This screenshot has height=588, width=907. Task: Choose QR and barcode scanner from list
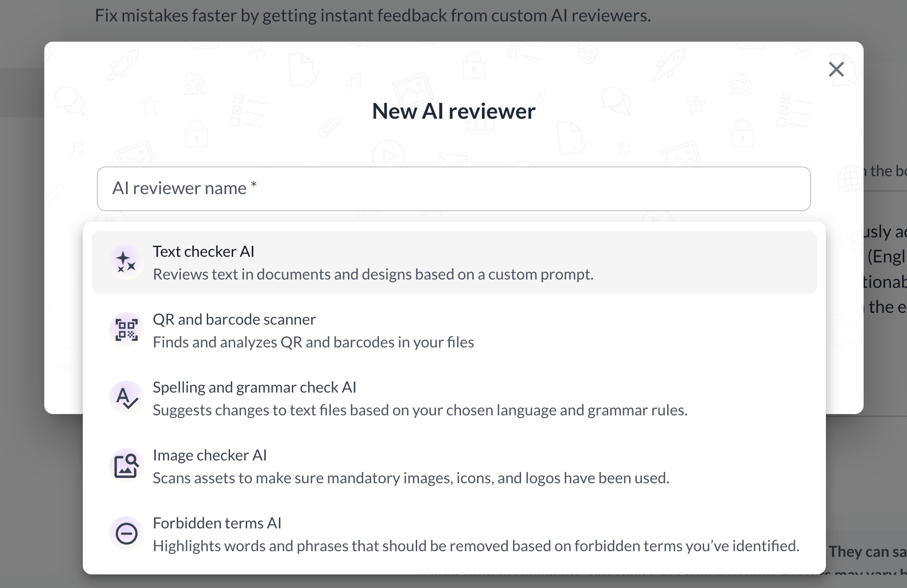click(234, 319)
